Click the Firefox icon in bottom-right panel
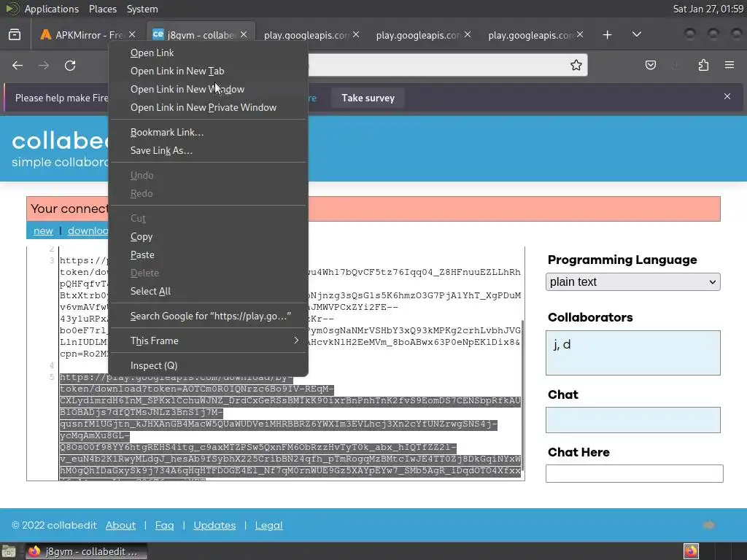747x560 pixels. (x=691, y=551)
